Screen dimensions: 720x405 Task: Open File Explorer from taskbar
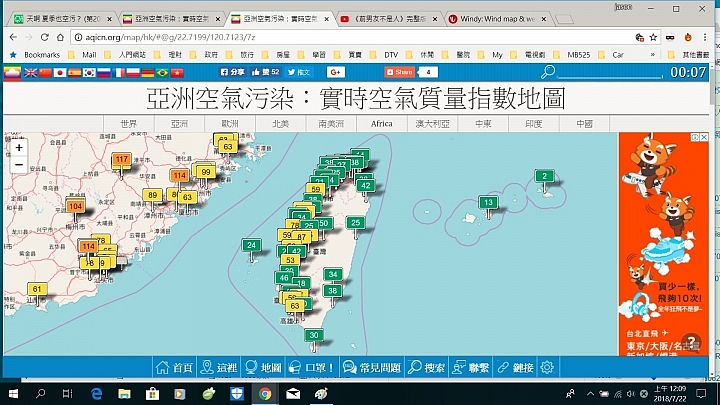(124, 394)
